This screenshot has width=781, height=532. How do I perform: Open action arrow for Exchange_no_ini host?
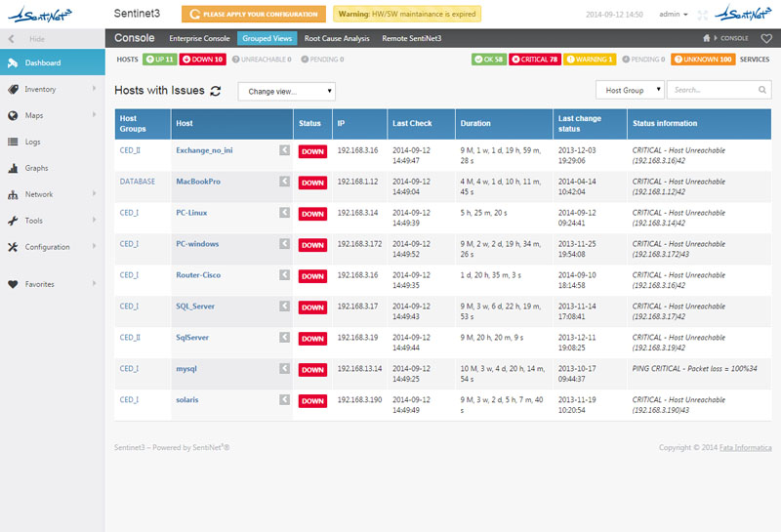pos(284,150)
